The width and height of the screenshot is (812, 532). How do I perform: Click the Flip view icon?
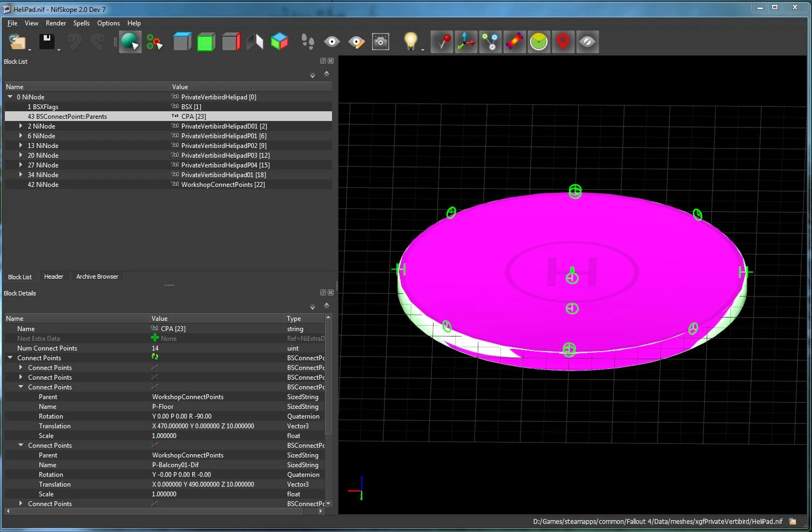coord(255,42)
